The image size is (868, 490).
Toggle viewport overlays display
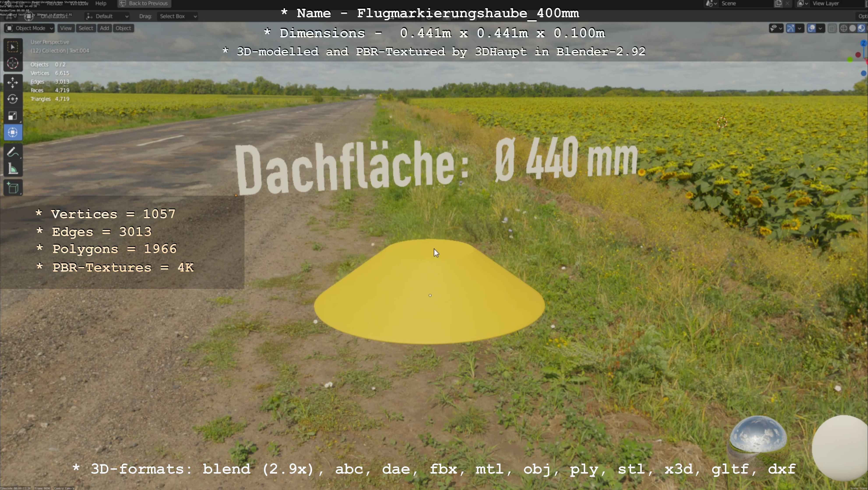pos(811,28)
